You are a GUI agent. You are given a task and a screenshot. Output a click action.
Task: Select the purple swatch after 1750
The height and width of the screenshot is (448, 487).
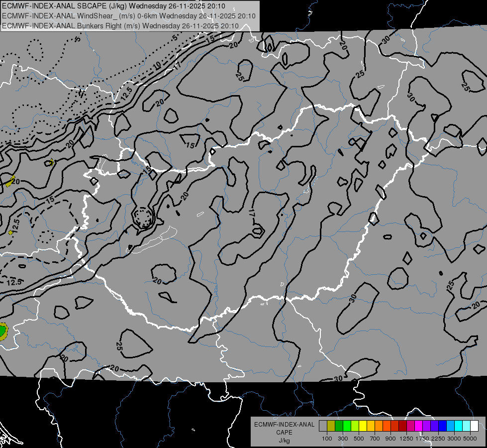[x=426, y=426]
